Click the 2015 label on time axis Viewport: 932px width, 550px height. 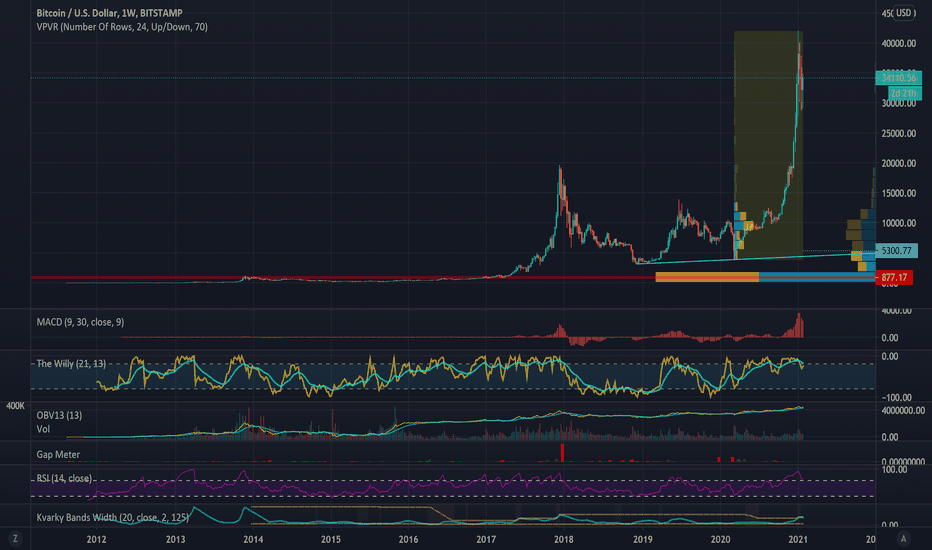(330, 539)
